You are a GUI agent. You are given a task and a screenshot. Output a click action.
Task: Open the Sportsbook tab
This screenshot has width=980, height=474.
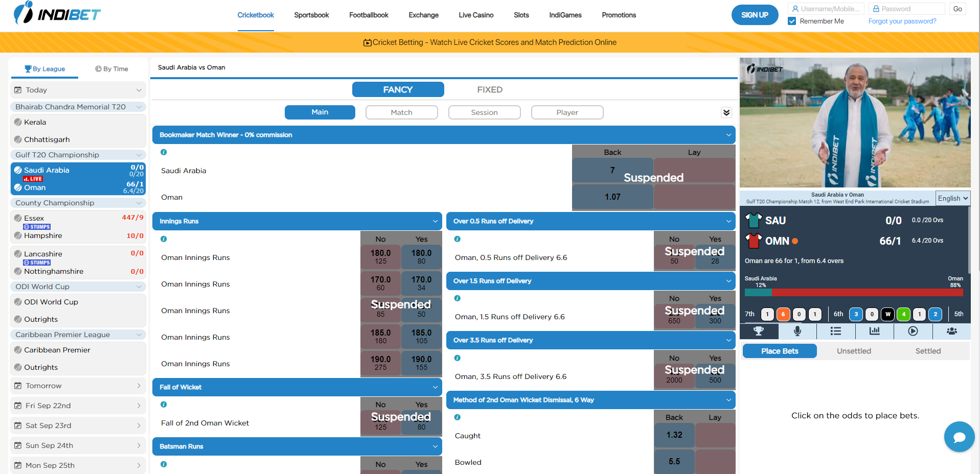tap(311, 15)
